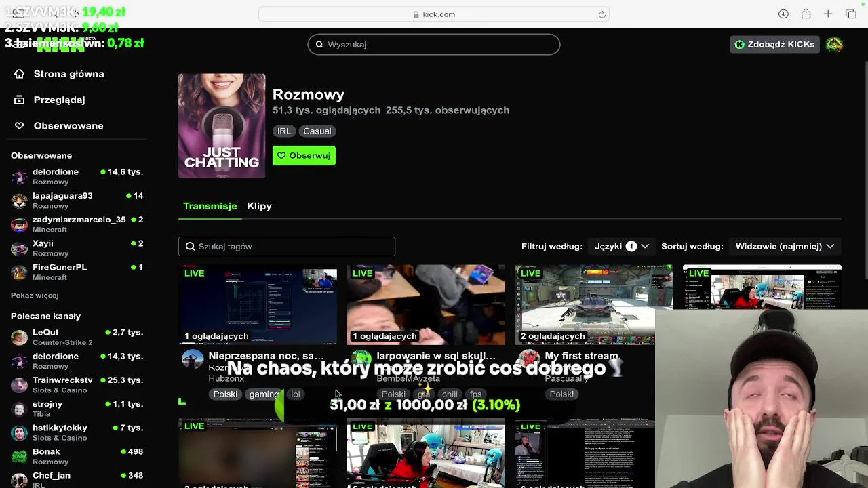Focus the Wyszukaj search field
This screenshot has height=488, width=868.
pos(434,45)
